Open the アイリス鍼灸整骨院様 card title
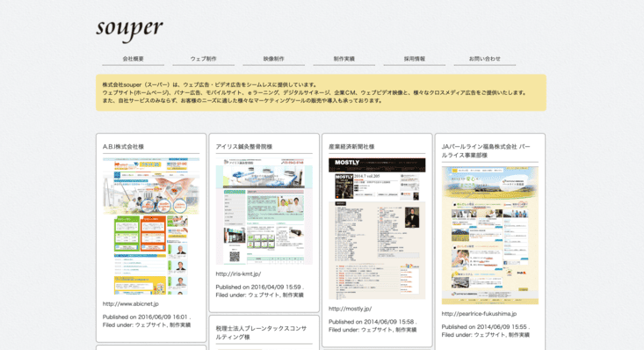 pyautogui.click(x=244, y=147)
